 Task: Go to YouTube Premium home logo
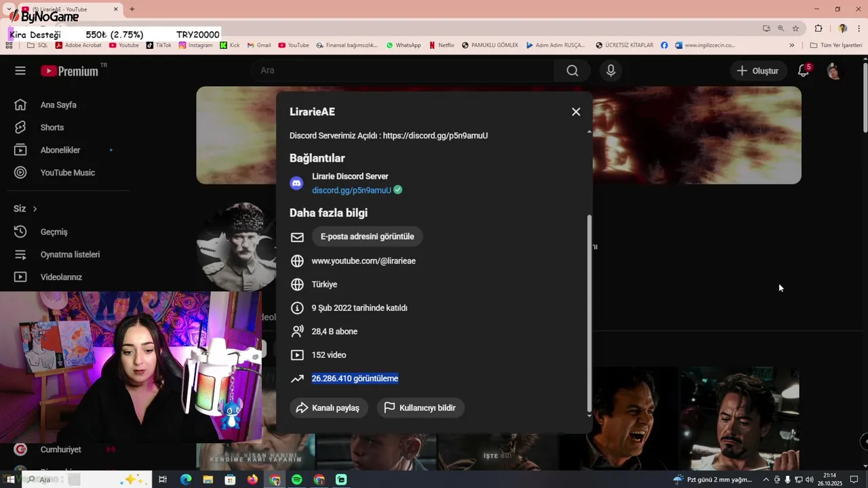click(x=70, y=70)
